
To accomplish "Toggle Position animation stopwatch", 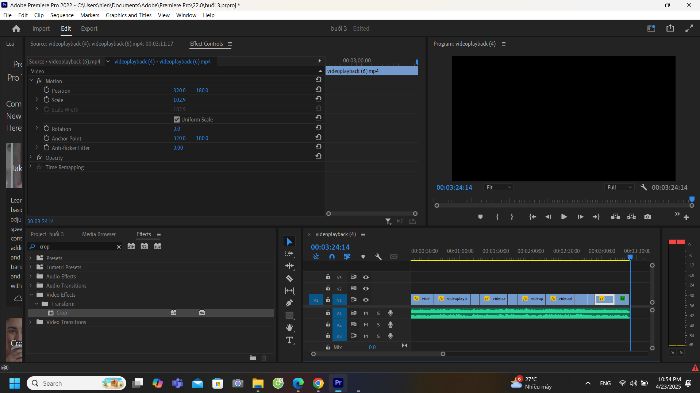I will (46, 90).
